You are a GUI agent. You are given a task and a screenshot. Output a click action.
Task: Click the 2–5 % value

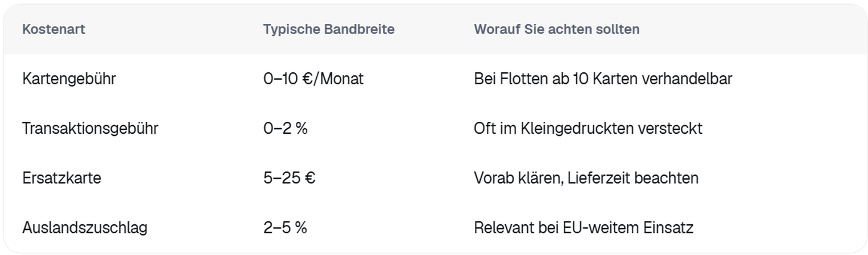click(285, 228)
